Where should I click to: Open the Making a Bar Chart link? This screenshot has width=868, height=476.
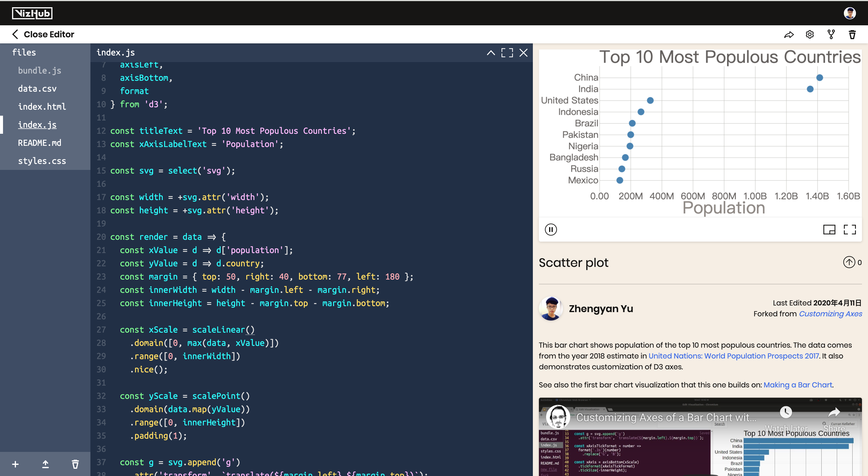coord(797,385)
